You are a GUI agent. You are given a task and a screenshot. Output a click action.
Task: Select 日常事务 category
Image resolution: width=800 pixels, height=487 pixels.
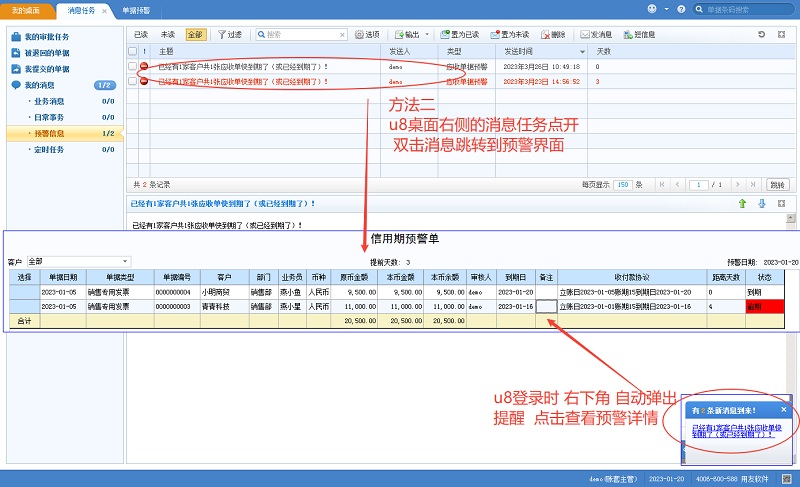click(49, 117)
